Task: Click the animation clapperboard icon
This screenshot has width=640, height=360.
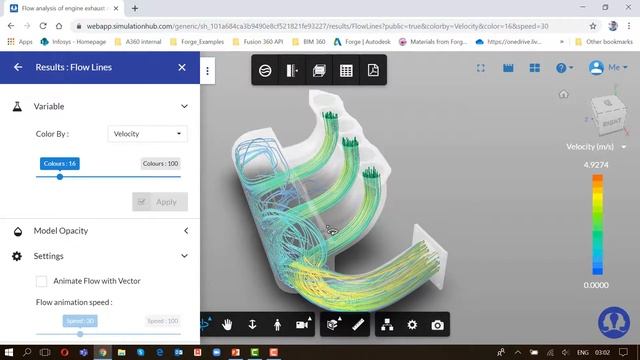Action: pos(508,68)
